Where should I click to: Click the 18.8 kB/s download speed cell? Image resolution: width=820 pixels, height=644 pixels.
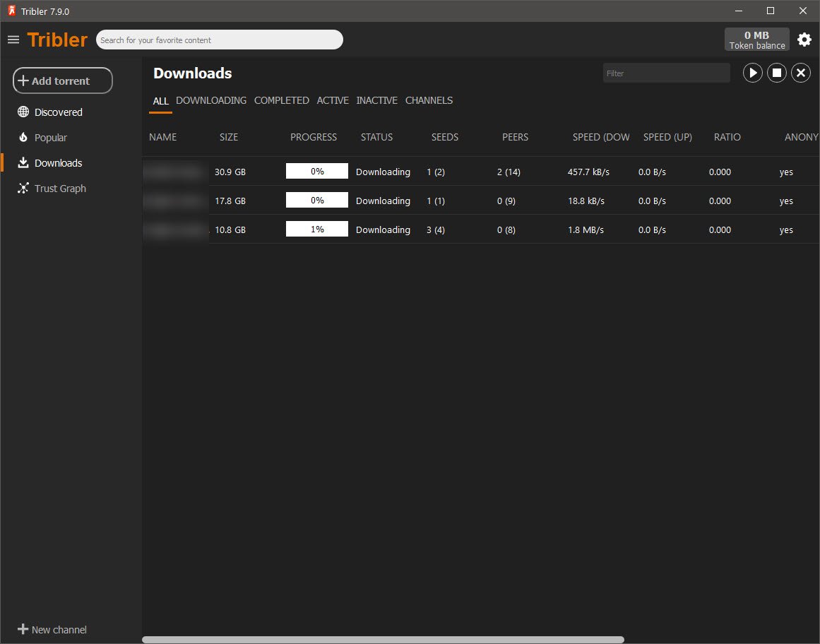coord(586,201)
